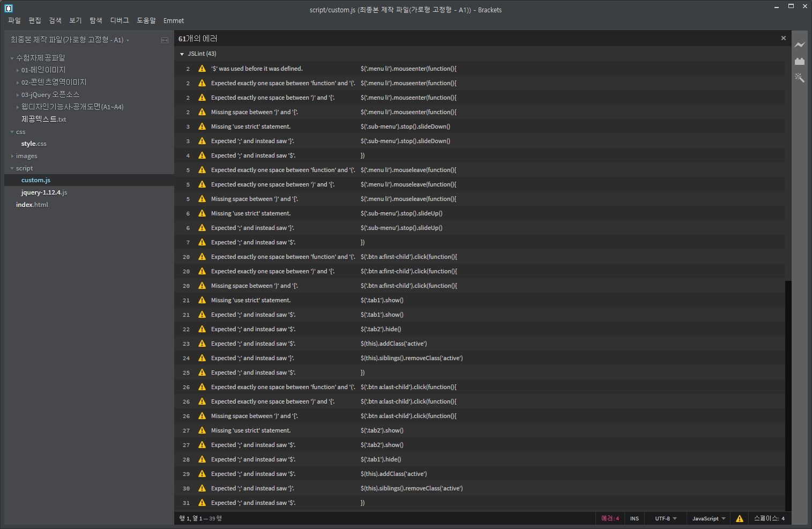The height and width of the screenshot is (529, 812).
Task: Click the warning triangle in status bar
Action: point(739,518)
